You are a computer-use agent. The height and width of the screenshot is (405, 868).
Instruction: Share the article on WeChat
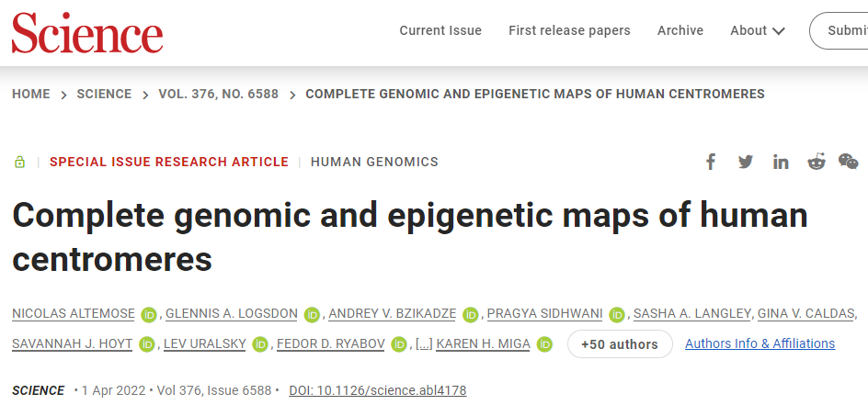(x=848, y=162)
